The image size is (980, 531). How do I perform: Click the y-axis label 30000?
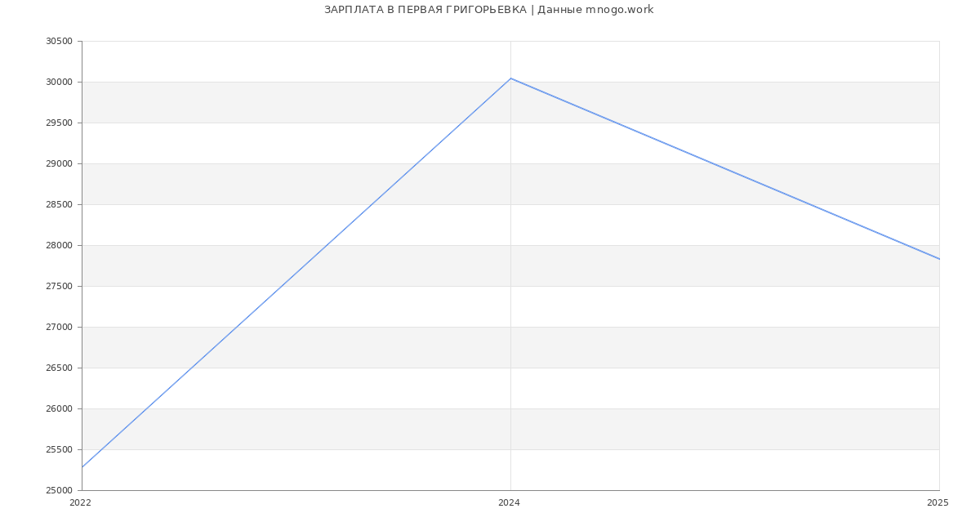coord(59,83)
